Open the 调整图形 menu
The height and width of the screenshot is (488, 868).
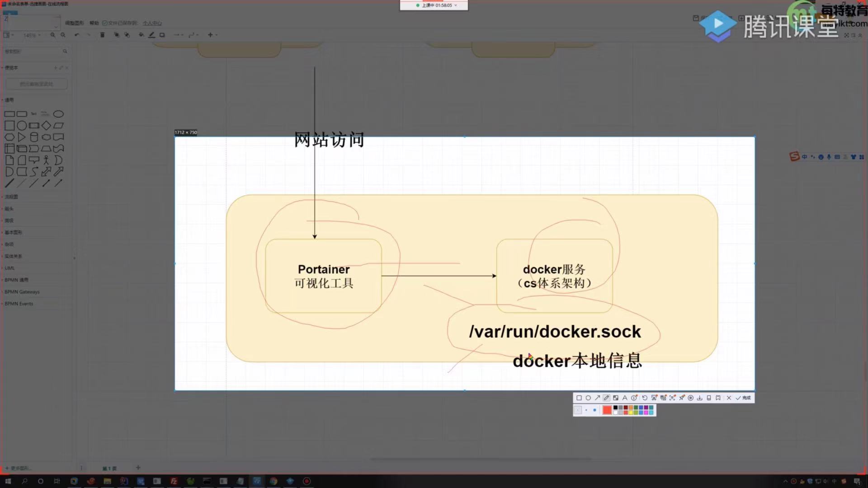[x=74, y=23]
